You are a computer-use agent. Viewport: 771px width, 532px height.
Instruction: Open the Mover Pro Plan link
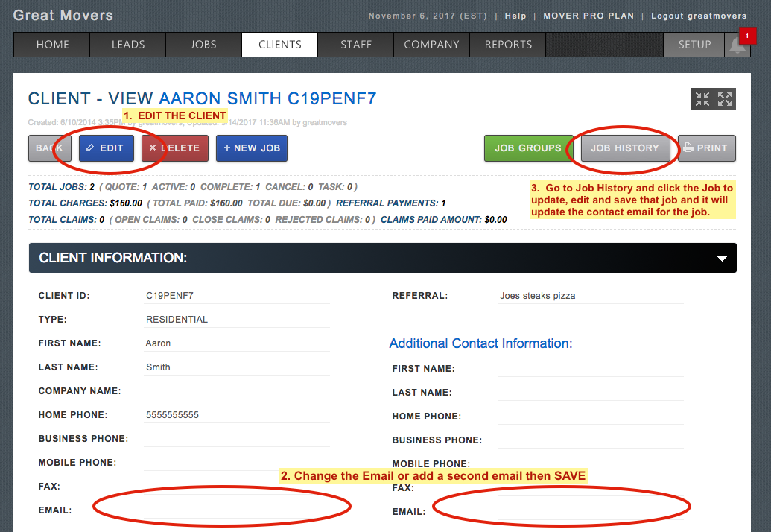click(588, 16)
